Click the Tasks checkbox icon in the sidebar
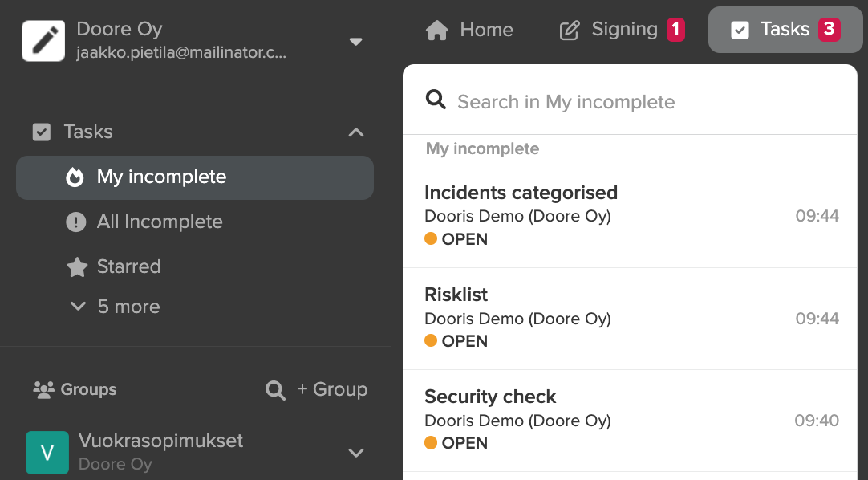 (x=42, y=132)
